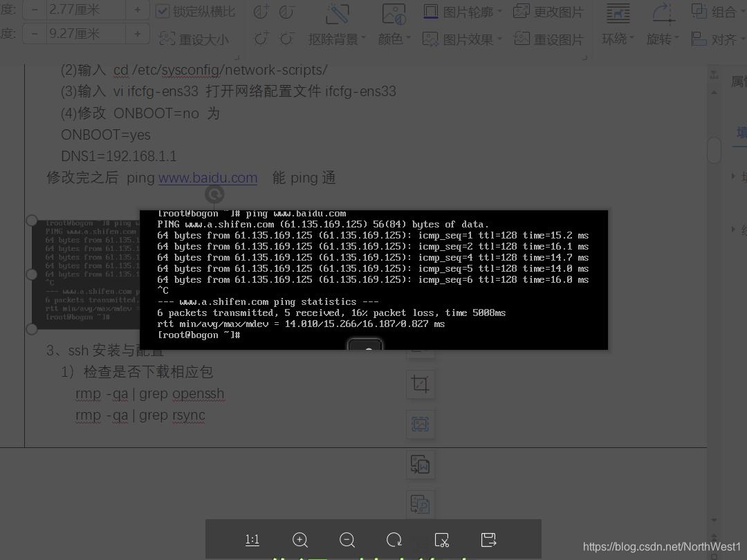The width and height of the screenshot is (747, 560).
Task: Click the rotate icon in preview toolbar
Action: click(394, 540)
